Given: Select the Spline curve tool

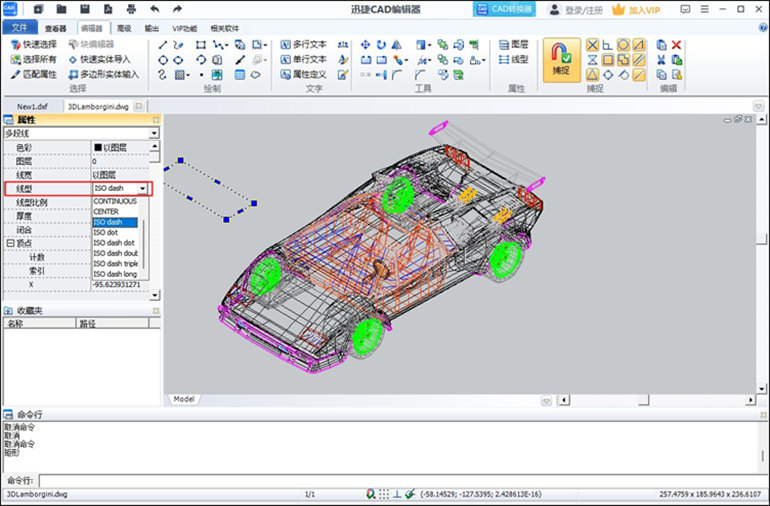Looking at the screenshot, I should [163, 75].
